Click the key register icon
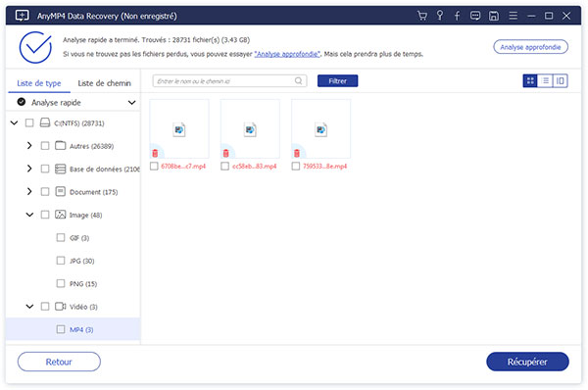This screenshot has width=588, height=390. click(x=440, y=16)
